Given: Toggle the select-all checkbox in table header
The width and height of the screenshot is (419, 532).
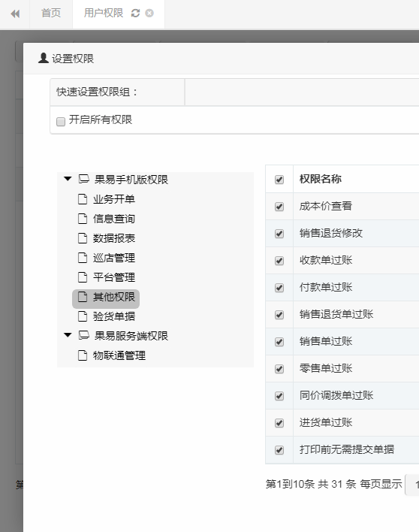Looking at the screenshot, I should click(x=279, y=180).
